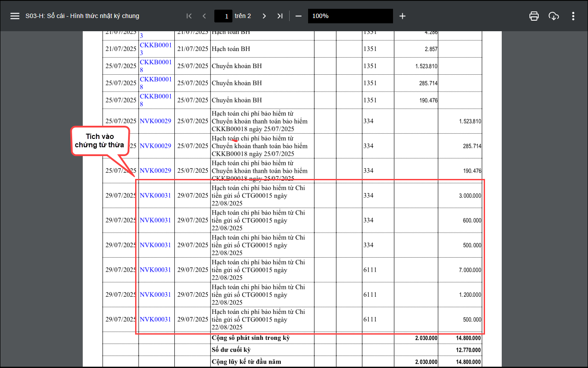Jump to the last page

[280, 16]
